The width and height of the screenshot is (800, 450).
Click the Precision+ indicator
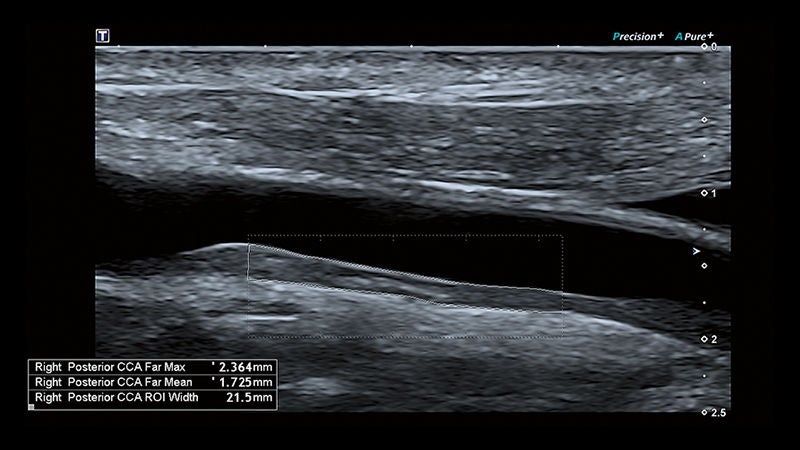click(x=638, y=36)
